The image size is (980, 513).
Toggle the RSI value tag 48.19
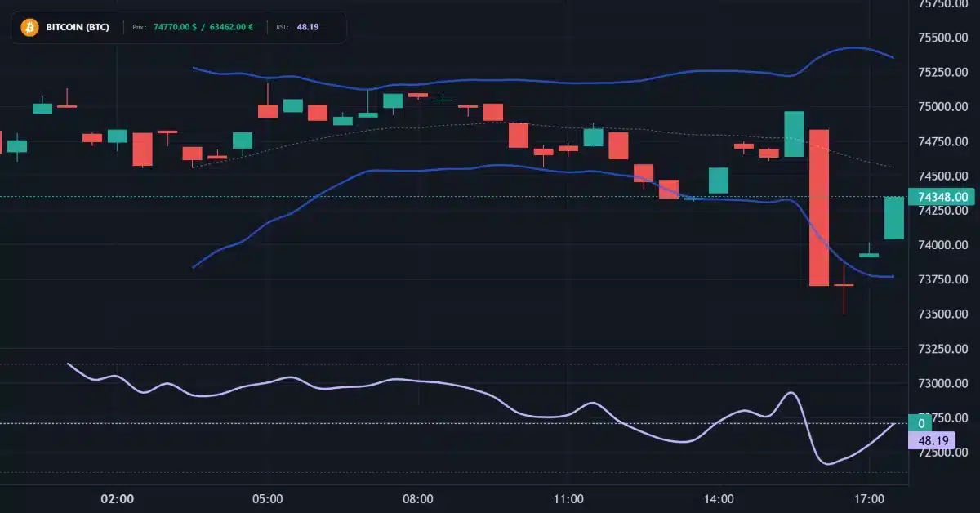[x=933, y=439]
